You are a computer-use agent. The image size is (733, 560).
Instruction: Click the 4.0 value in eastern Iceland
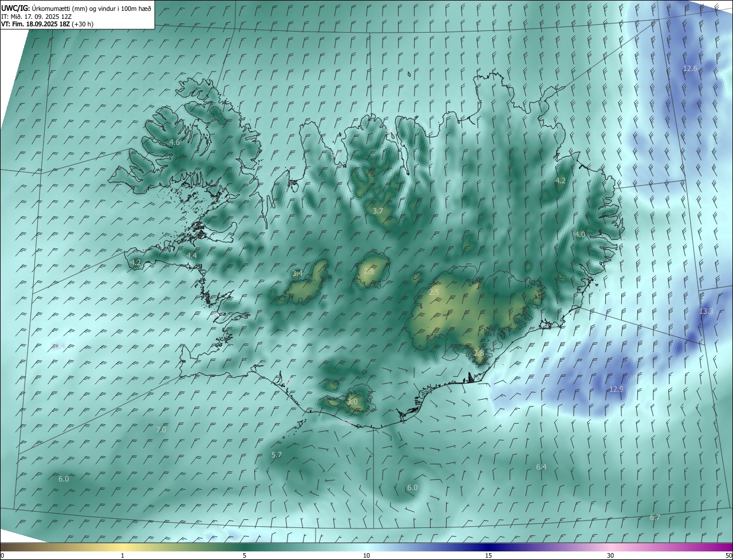580,235
